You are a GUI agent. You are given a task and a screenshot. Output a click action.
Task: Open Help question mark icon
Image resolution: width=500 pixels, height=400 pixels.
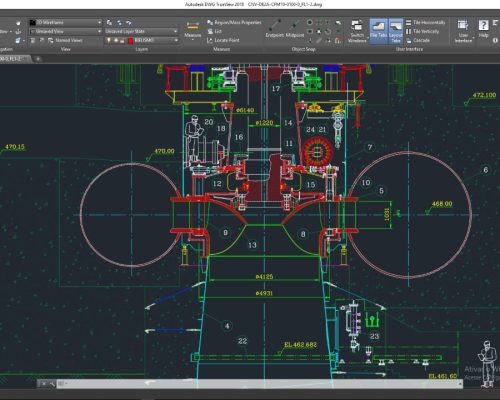[x=483, y=25]
